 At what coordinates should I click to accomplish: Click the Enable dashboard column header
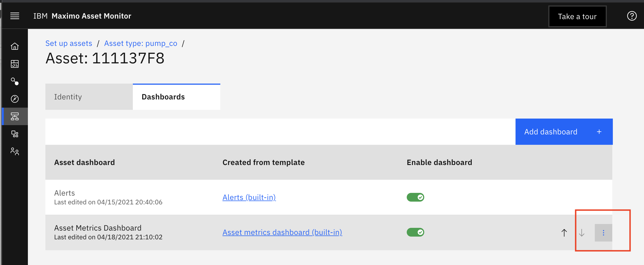coord(439,162)
